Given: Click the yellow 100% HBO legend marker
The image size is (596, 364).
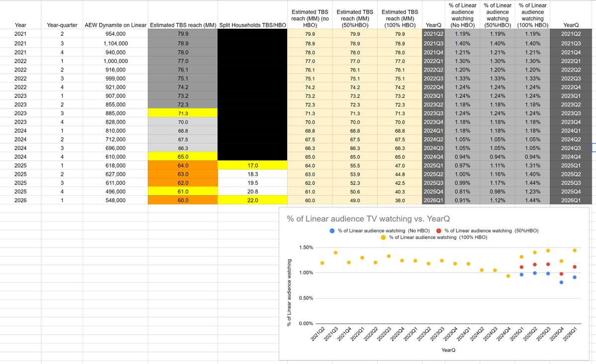Looking at the screenshot, I should (383, 237).
